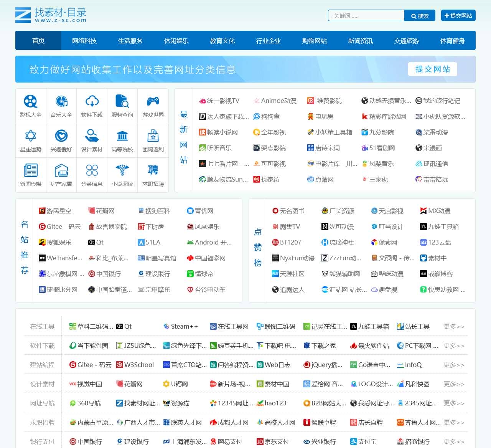This screenshot has width=491, height=448.
Task: Click the 游民星空 site favicon
Action: 42,211
